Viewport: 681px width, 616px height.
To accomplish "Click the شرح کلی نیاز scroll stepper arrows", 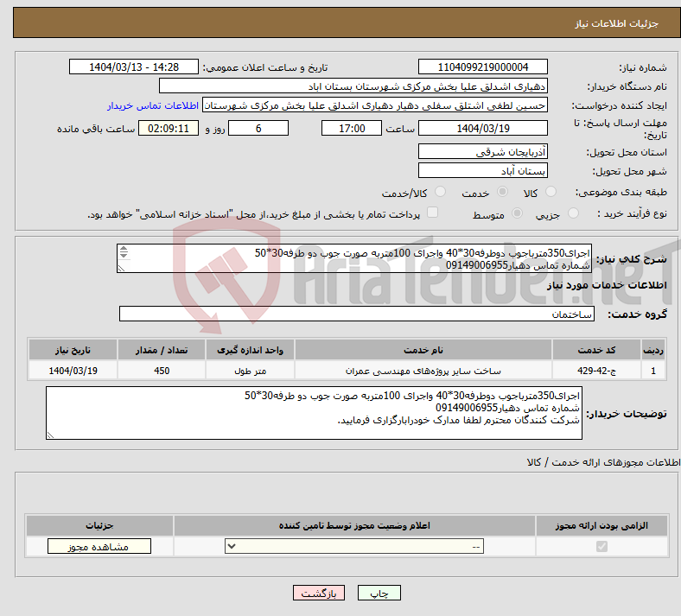I will (x=124, y=251).
